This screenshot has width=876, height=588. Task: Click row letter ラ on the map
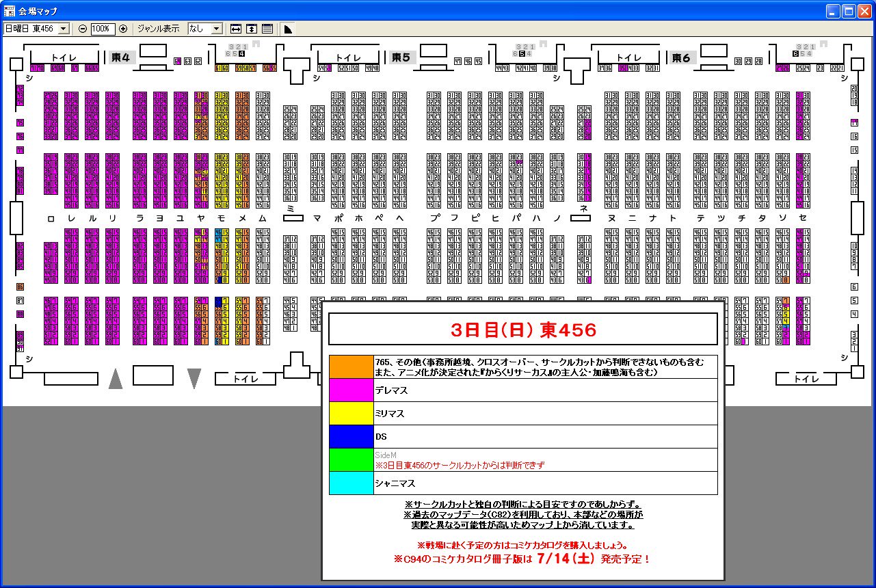[x=140, y=218]
